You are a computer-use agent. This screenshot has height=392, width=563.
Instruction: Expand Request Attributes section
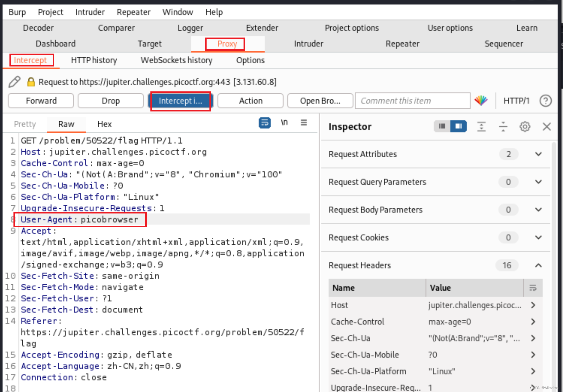(538, 154)
